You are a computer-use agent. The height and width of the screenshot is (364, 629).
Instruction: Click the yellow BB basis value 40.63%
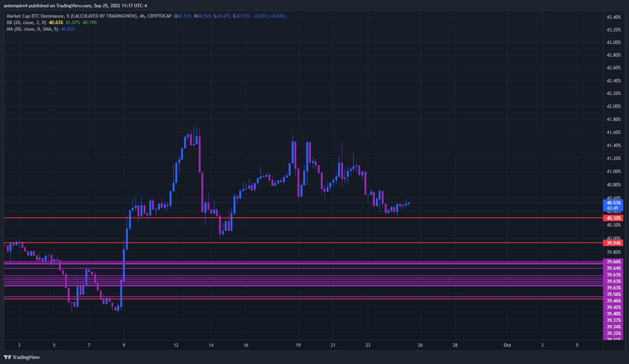click(56, 23)
